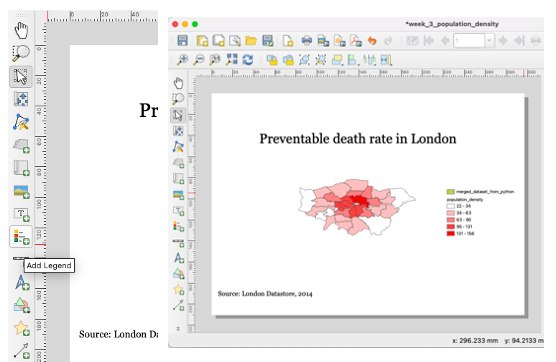Pick the Pan Layout hand tool in enlarged toolbox

click(21, 30)
